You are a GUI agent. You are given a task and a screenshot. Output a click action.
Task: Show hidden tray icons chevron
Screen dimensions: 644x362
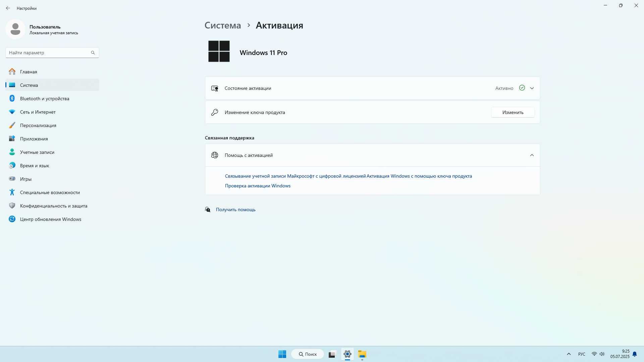point(569,354)
